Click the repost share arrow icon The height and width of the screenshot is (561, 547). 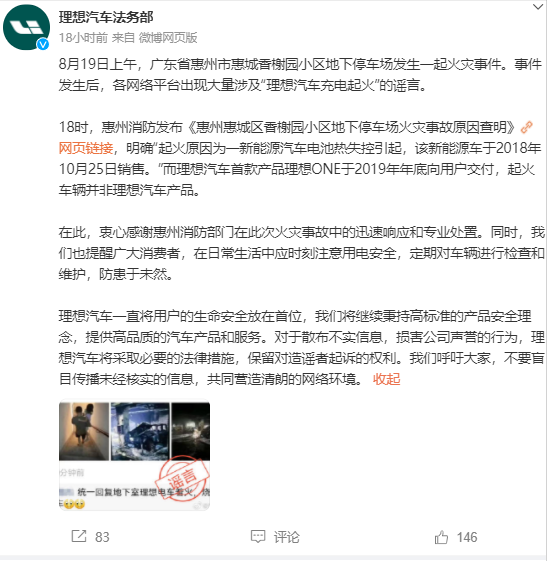pyautogui.click(x=79, y=536)
